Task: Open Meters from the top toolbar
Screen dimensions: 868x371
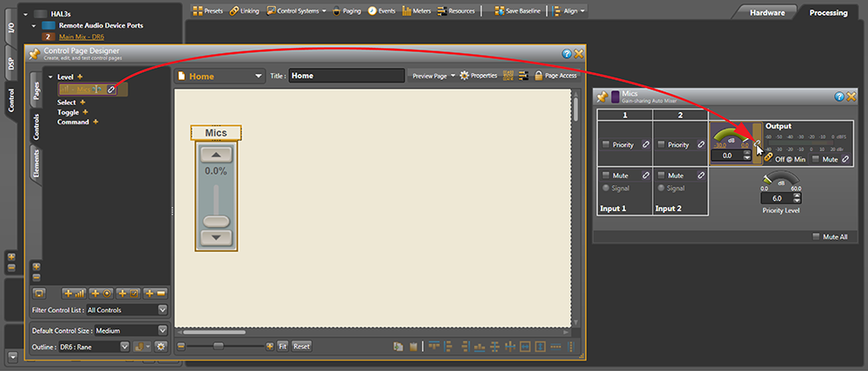Action: coord(417,10)
